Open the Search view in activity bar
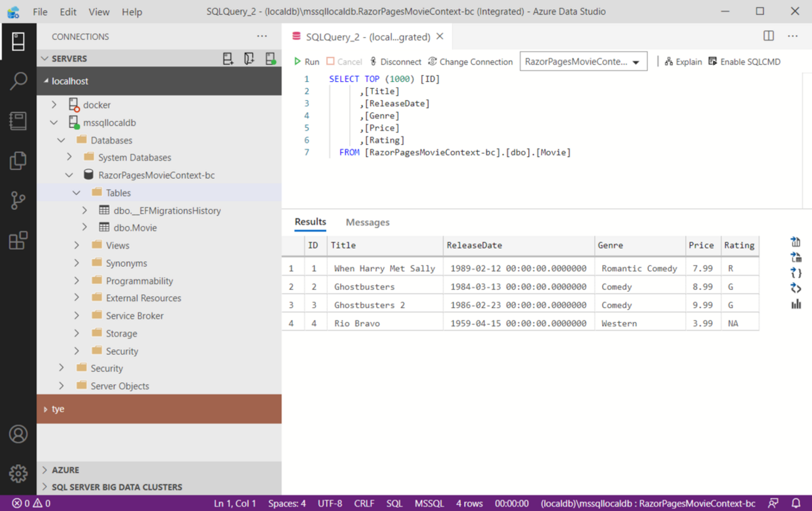 [18, 81]
